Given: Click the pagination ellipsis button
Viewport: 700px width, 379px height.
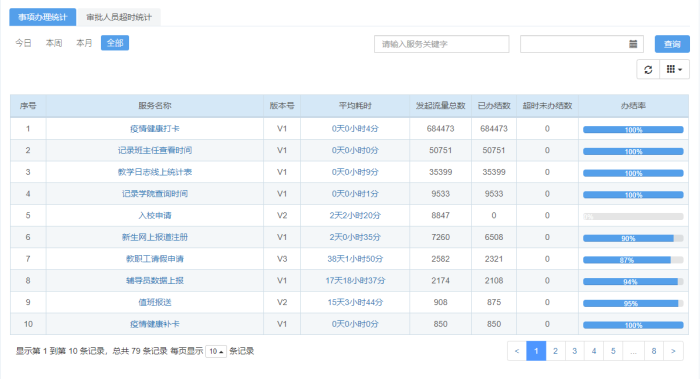Looking at the screenshot, I should 633,351.
